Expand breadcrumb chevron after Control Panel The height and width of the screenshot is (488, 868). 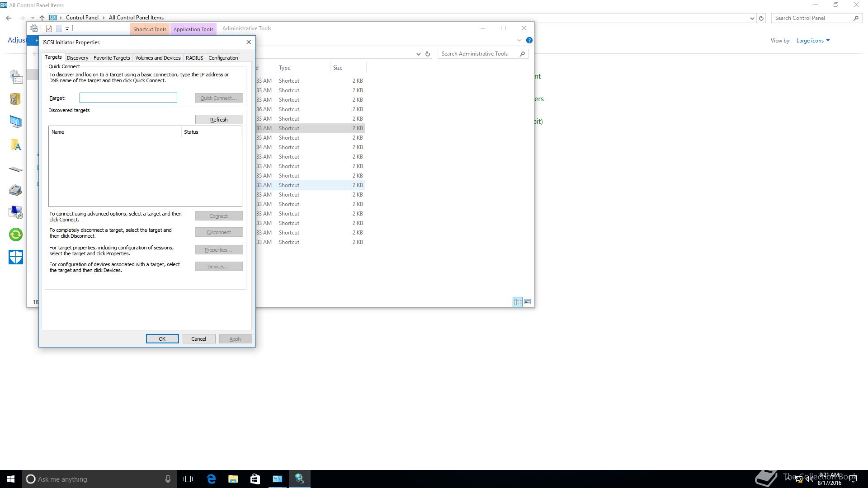[104, 18]
